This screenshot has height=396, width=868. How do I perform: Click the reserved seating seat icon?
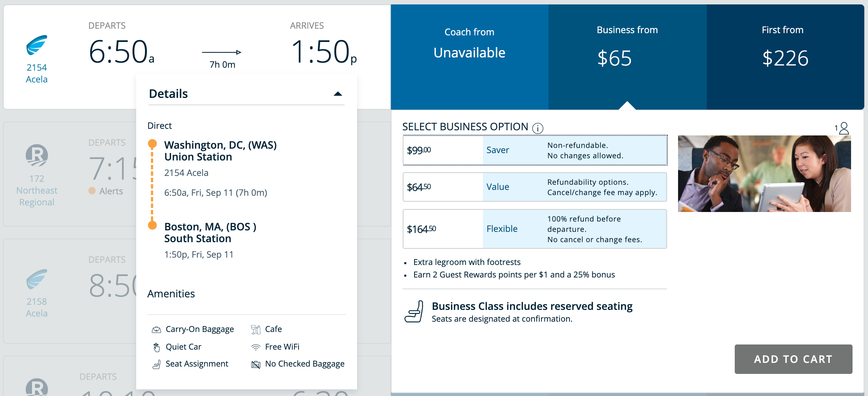(x=414, y=312)
